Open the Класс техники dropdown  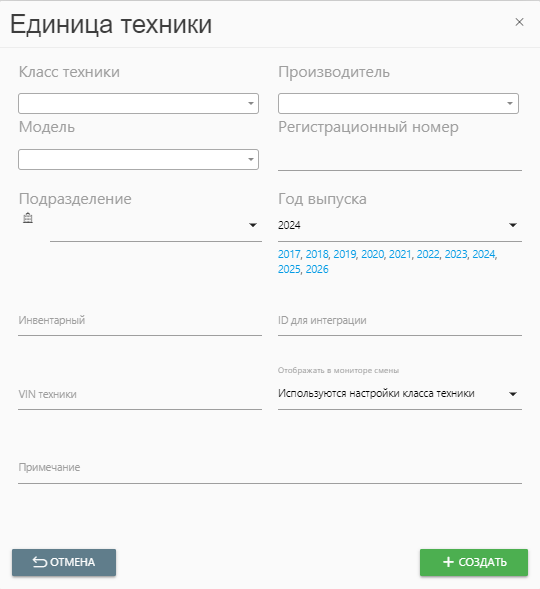click(138, 103)
